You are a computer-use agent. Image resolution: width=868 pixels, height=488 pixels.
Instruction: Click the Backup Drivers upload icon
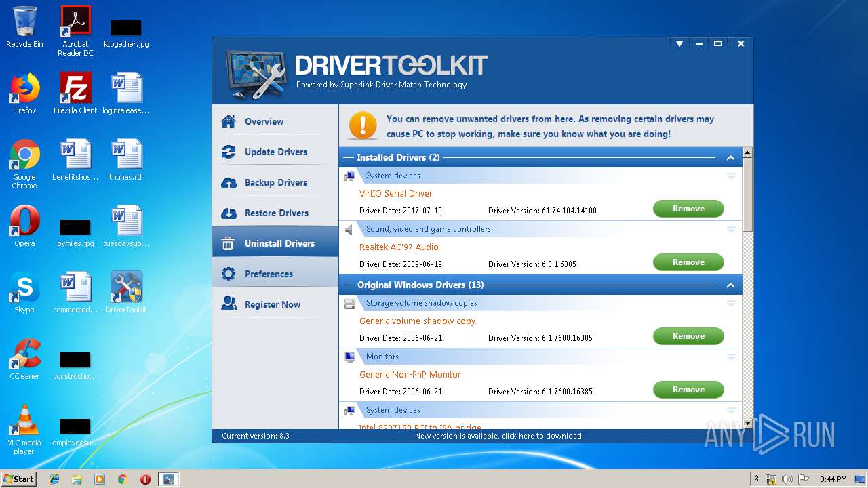(229, 182)
